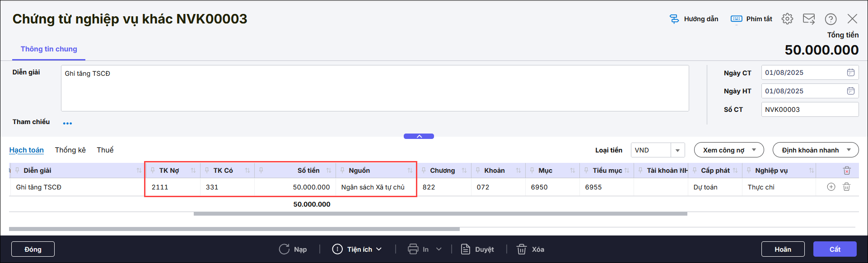
Task: Switch to the Thuế tab
Action: coord(105,150)
